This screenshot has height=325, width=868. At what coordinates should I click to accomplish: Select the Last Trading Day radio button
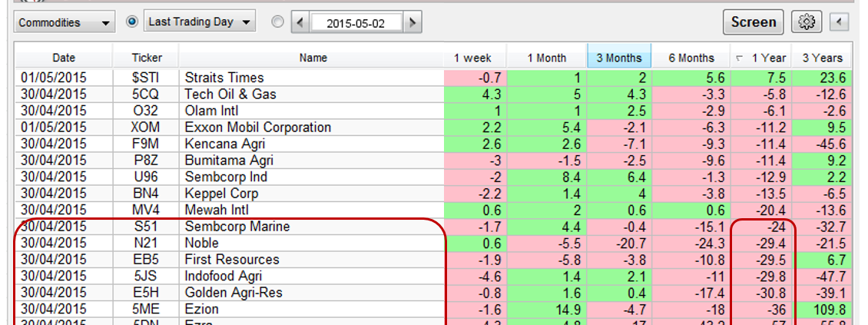(x=131, y=22)
